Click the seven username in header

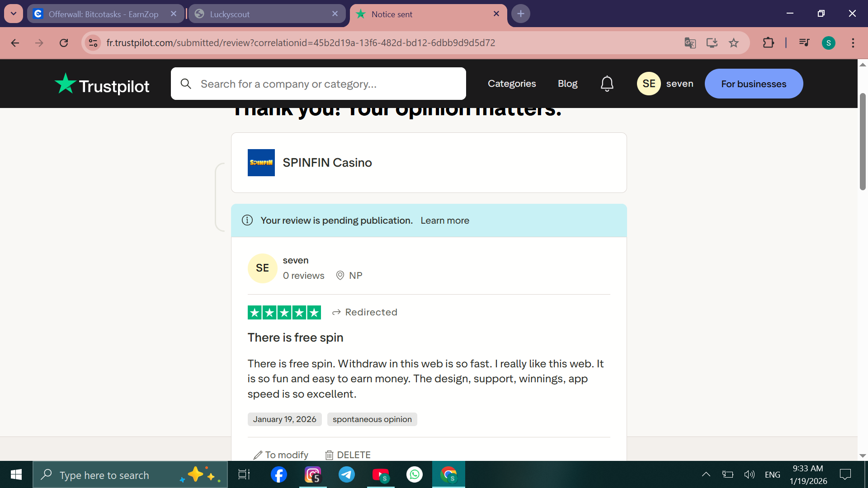pyautogui.click(x=679, y=84)
